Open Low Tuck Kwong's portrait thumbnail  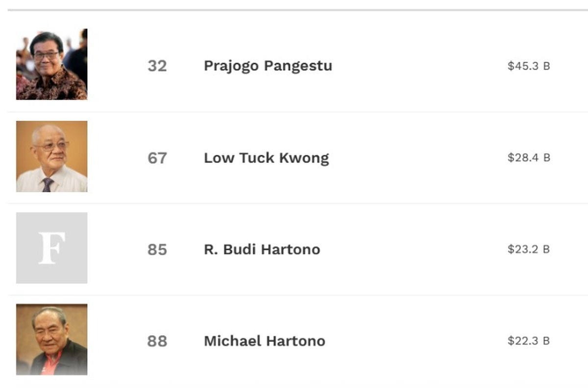[x=51, y=156]
